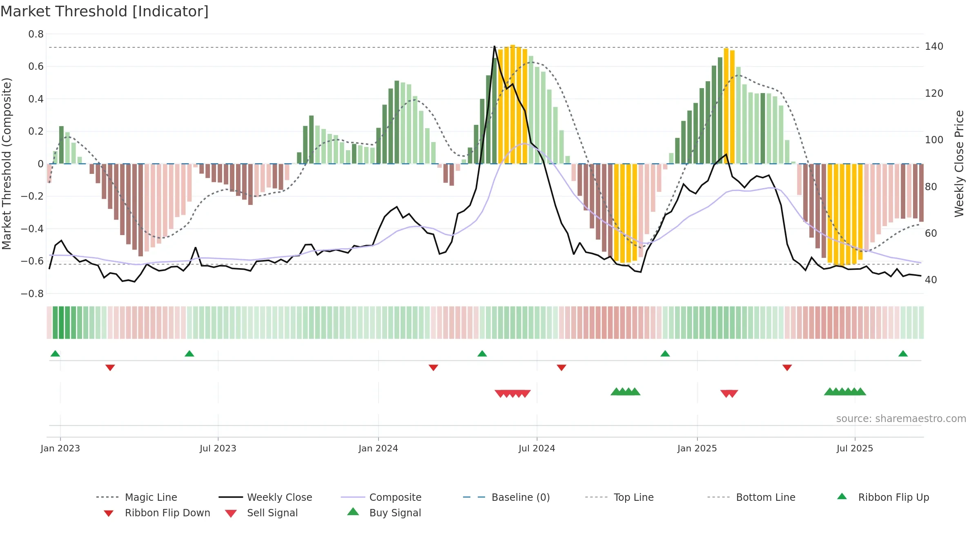The height and width of the screenshot is (551, 980).
Task: Toggle the Weekly Close legend entry
Action: 265,497
